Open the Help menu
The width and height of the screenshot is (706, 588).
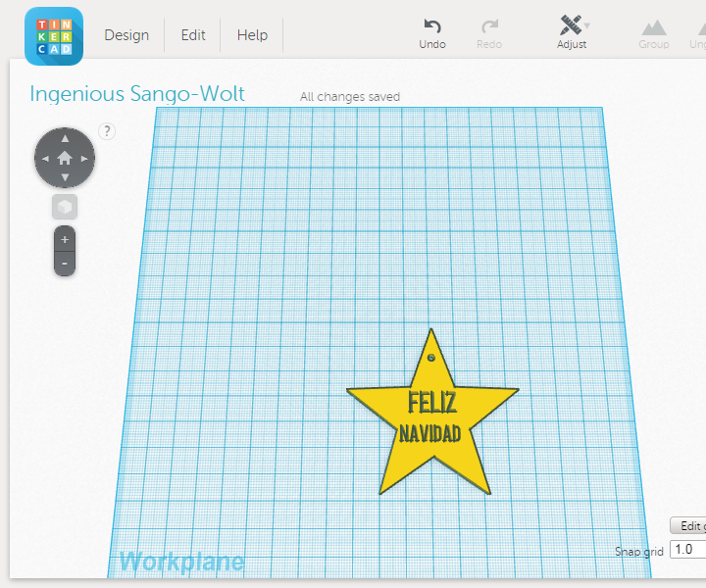click(x=252, y=35)
